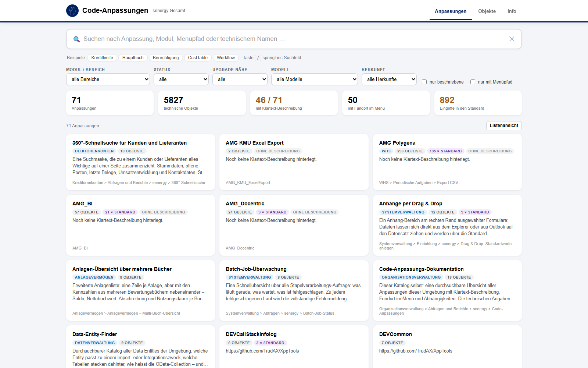Open the '360°-Schnellsuche für Kunden und Lieferanten' card
Viewport: 588px width, 368px height.
pos(140,162)
